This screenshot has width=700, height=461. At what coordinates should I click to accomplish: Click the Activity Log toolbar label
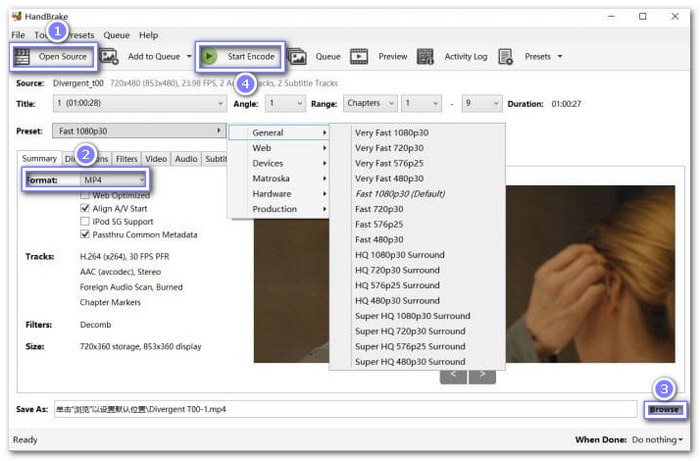tap(466, 57)
